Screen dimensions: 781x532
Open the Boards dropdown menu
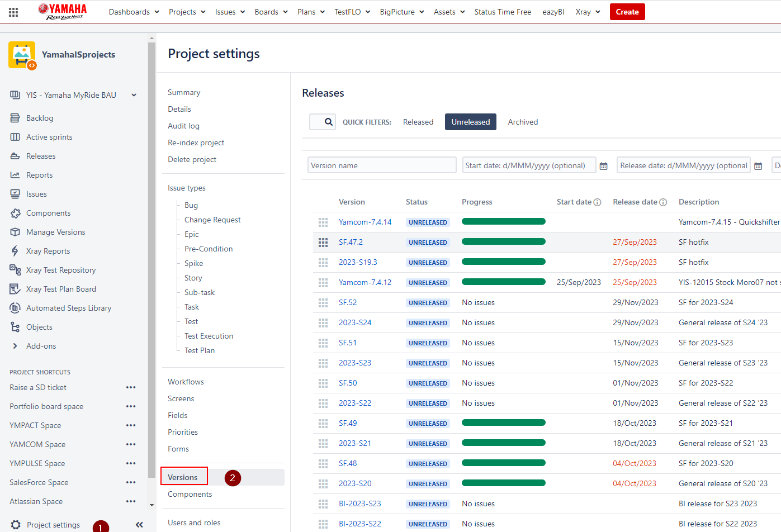[272, 12]
